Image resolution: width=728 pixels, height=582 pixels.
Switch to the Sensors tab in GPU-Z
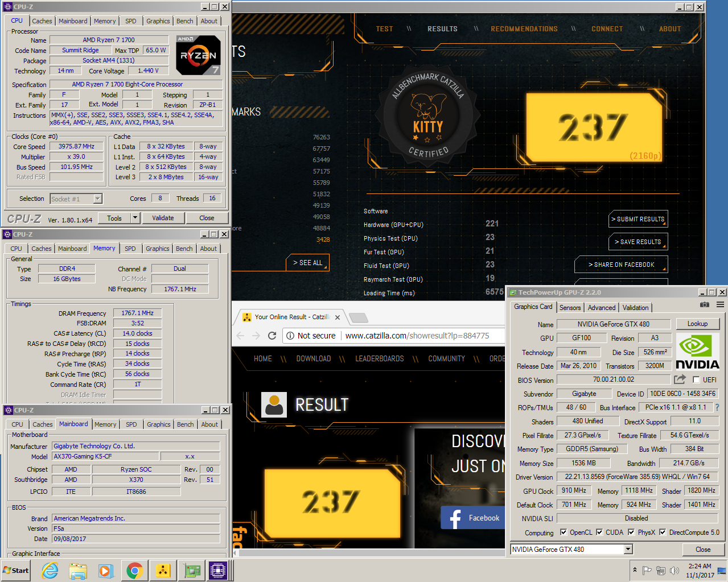point(570,308)
